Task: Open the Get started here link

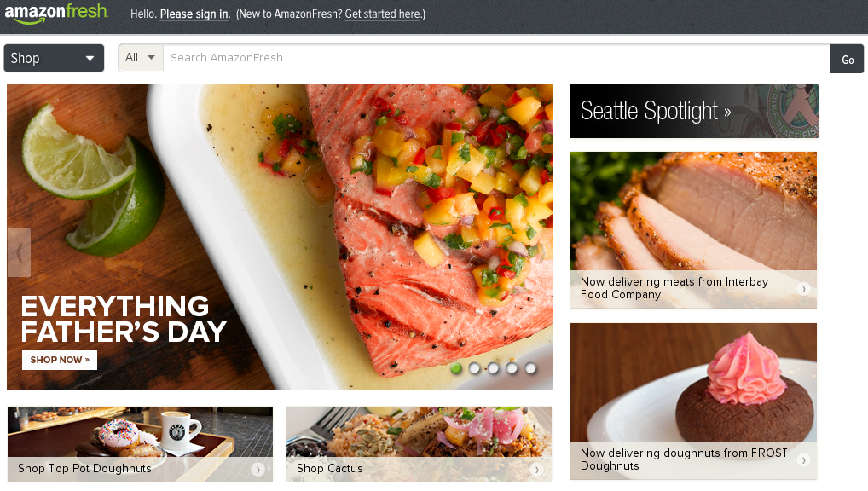Action: 383,14
